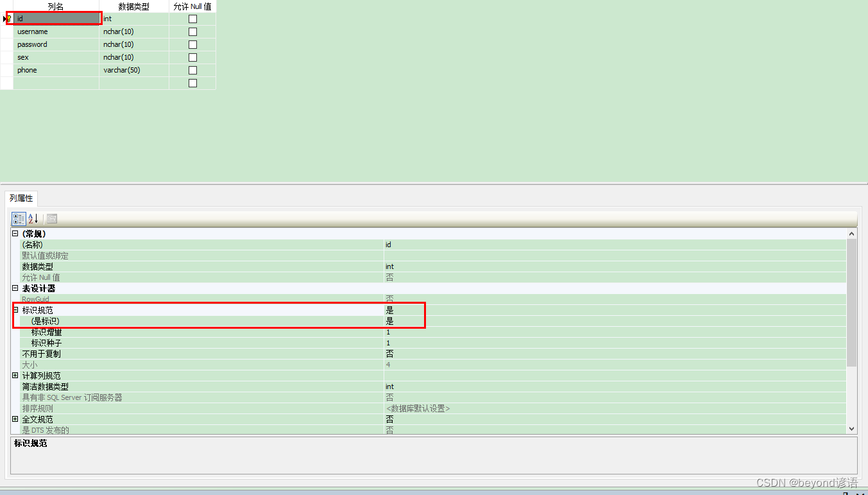
Task: Click the 允许 Null 值 column header
Action: coord(192,6)
